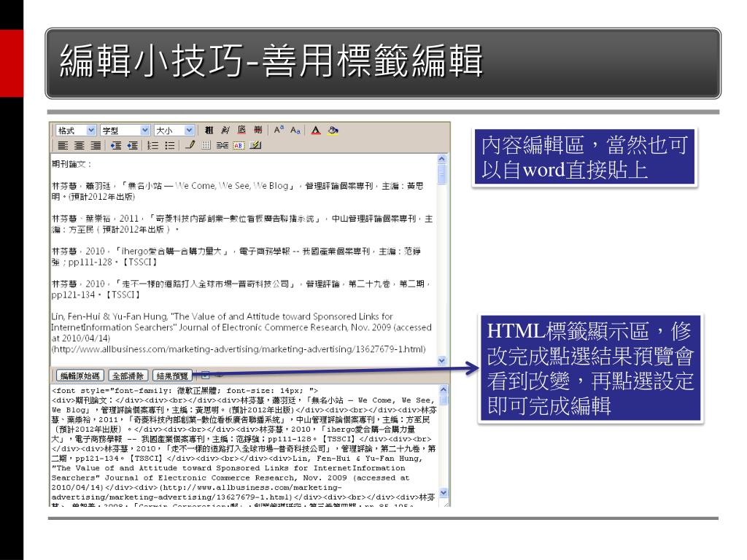Open the 格式 format dropdown
Viewport: 747px width, 560px height.
point(76,130)
